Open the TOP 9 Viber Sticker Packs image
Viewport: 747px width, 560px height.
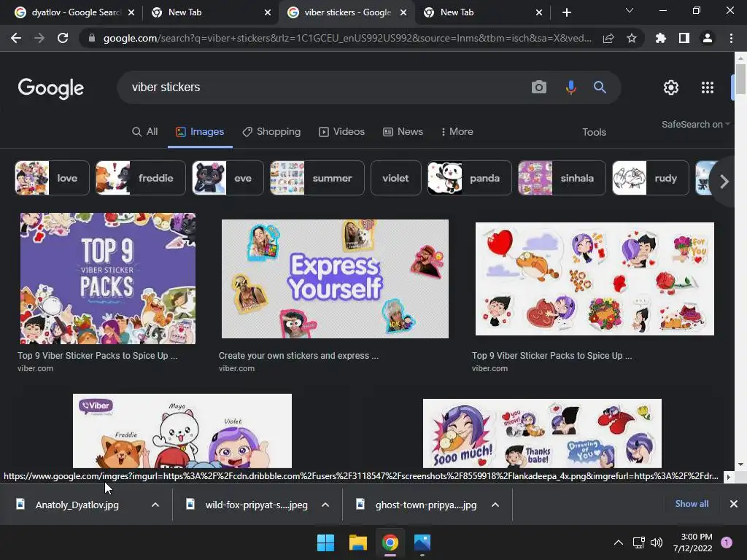point(108,279)
